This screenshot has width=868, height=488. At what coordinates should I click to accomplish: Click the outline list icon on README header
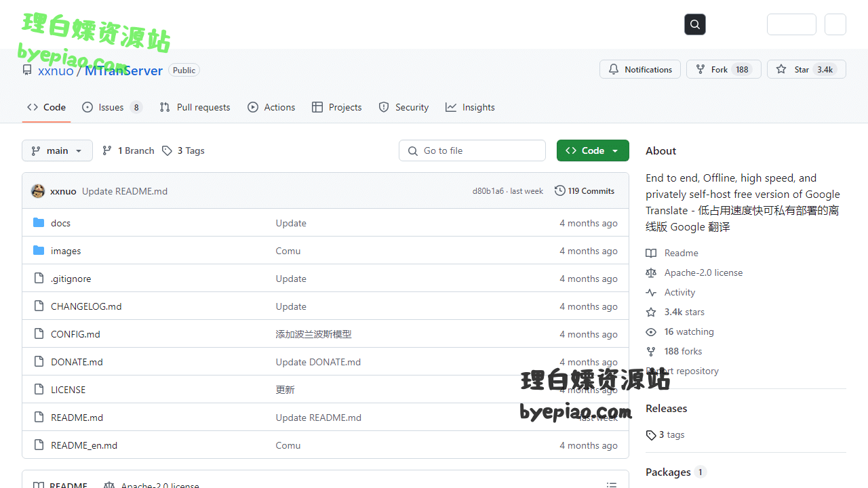[612, 485]
